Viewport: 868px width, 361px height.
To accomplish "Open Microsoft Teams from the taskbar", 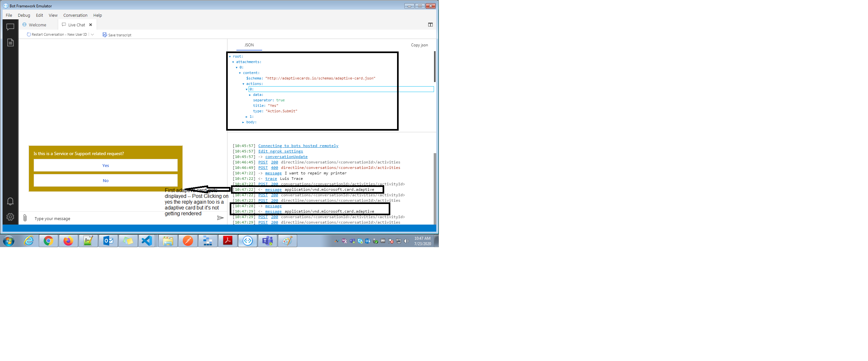I will (267, 241).
